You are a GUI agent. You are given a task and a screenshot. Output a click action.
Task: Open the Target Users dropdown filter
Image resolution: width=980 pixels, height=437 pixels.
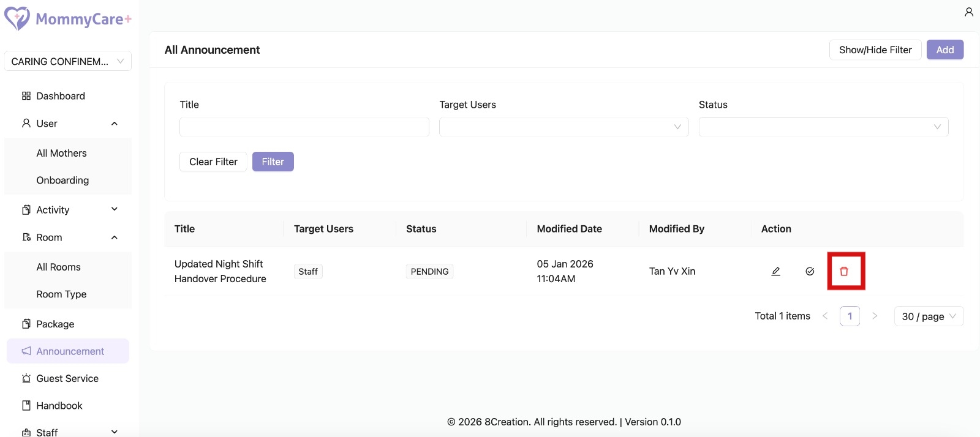563,127
